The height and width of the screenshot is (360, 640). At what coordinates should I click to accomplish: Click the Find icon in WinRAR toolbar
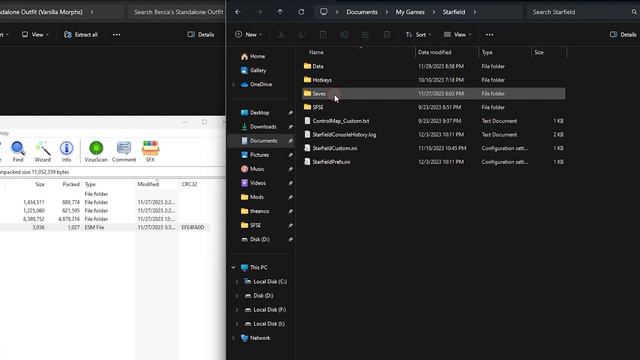pyautogui.click(x=18, y=151)
